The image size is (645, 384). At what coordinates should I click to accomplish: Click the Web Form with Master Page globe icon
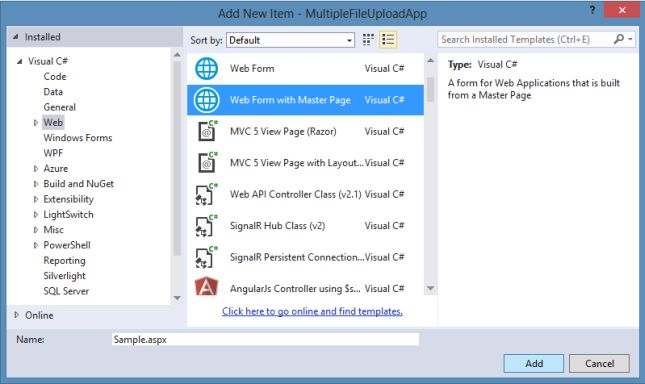[206, 100]
